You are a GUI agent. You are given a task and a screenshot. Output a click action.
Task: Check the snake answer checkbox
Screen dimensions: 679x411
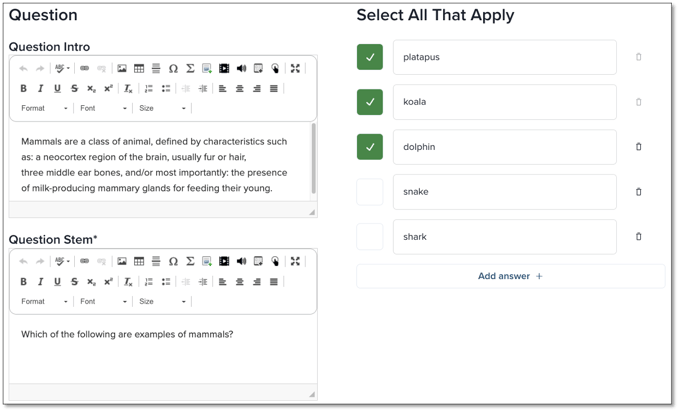[370, 192]
